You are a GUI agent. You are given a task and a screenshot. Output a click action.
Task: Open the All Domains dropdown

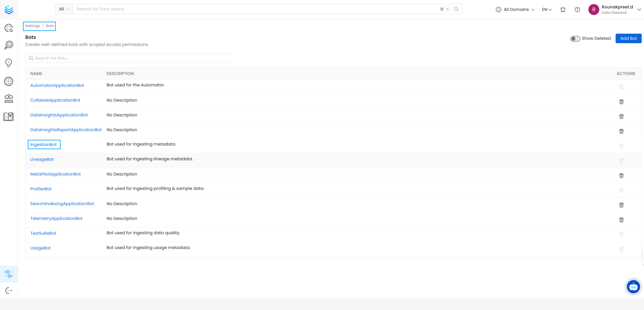click(515, 10)
